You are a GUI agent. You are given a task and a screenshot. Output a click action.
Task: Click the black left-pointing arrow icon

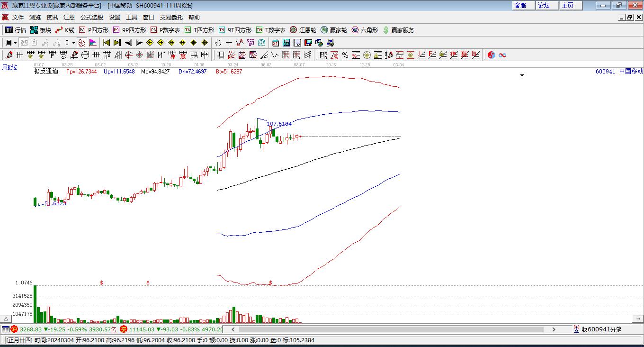pos(128,43)
